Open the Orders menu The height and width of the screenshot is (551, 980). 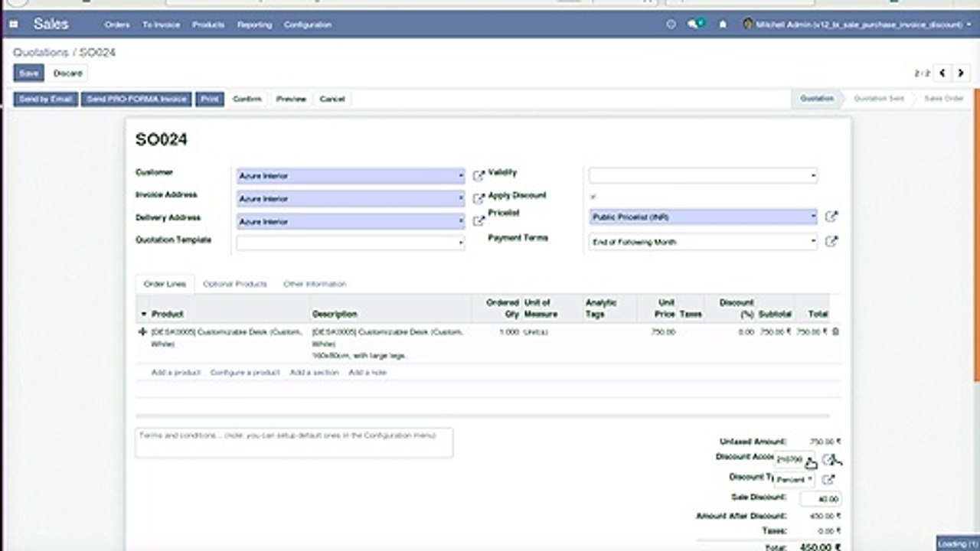tap(117, 24)
